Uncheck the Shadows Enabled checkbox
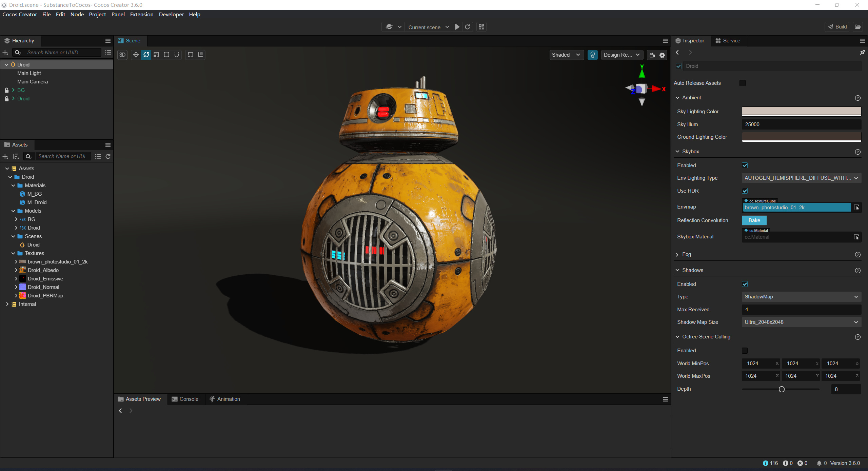This screenshot has width=868, height=471. coord(745,284)
